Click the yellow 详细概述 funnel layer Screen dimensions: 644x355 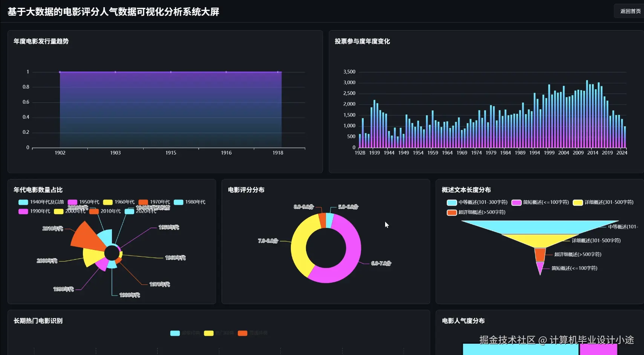point(540,240)
